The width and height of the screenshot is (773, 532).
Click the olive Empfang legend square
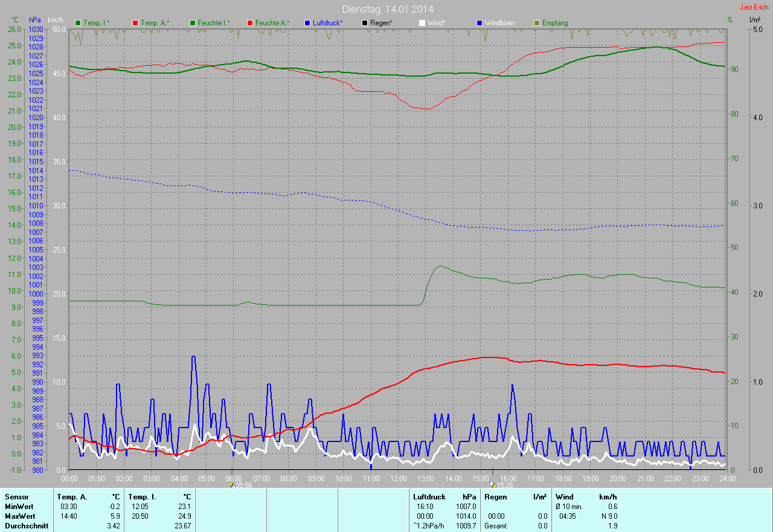tap(537, 23)
